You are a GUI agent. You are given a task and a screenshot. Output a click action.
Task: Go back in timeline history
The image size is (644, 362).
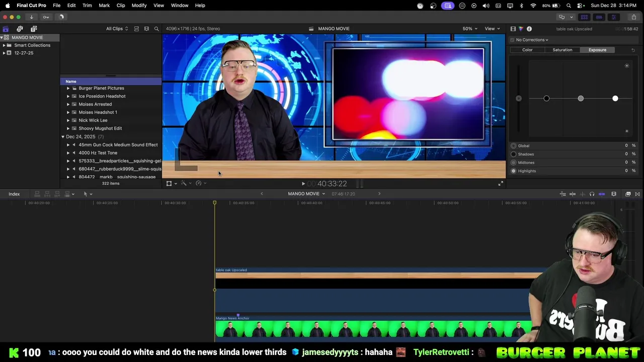(262, 194)
